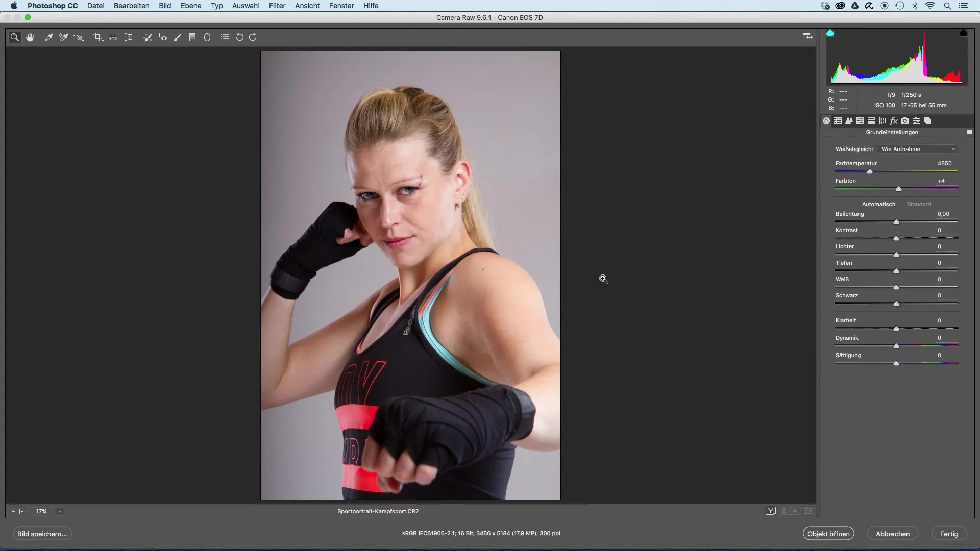Open the Filter menu
The width and height of the screenshot is (980, 551).
(277, 6)
